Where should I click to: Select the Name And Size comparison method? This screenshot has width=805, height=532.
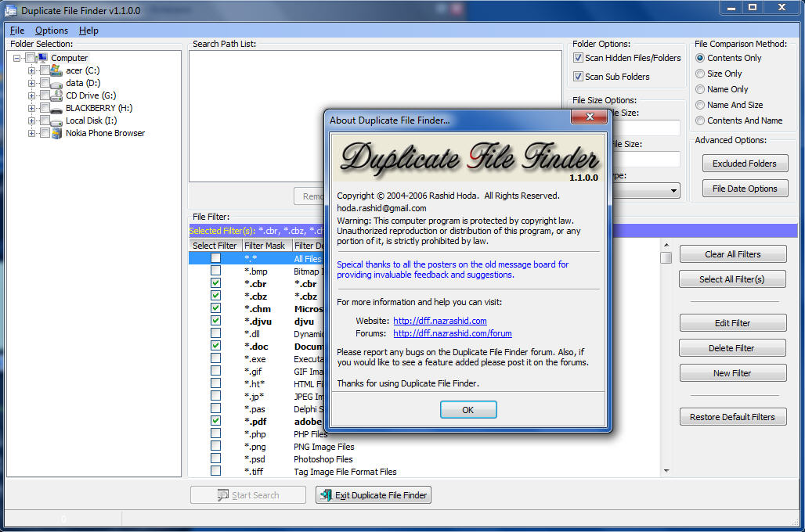pyautogui.click(x=700, y=105)
